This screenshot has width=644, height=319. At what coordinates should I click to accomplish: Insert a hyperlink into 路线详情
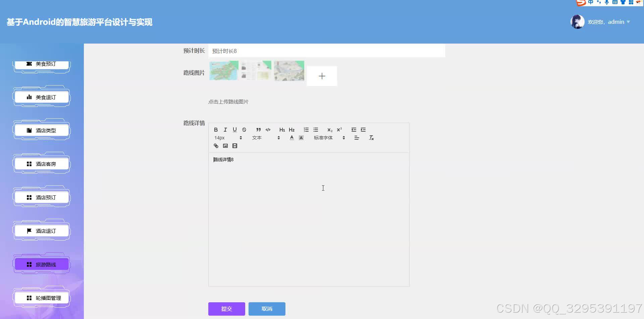[216, 146]
